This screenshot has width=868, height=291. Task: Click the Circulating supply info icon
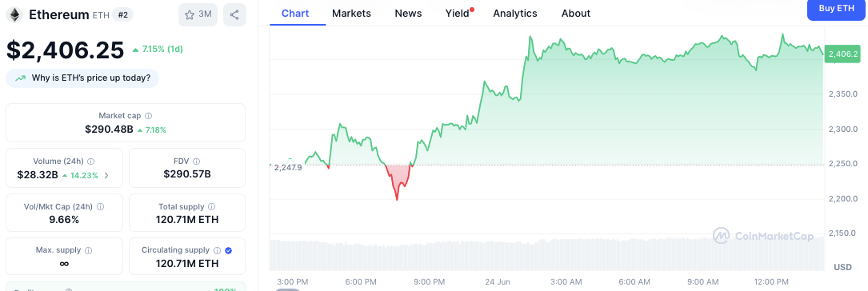coord(217,250)
